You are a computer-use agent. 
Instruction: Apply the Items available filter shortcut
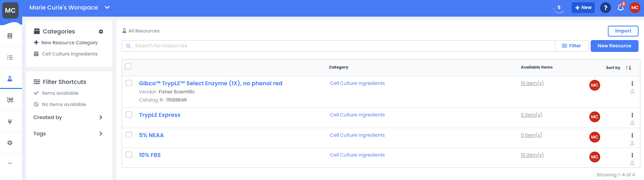[x=60, y=93]
